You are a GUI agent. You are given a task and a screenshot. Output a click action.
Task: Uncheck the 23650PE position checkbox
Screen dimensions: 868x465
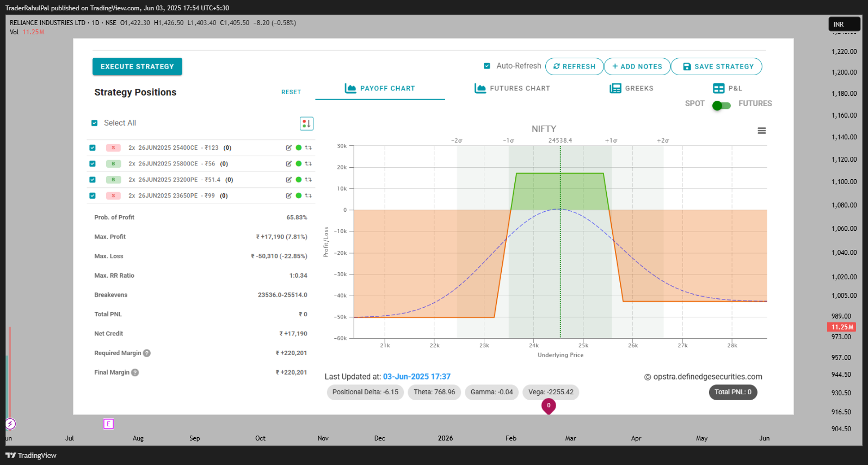click(93, 195)
